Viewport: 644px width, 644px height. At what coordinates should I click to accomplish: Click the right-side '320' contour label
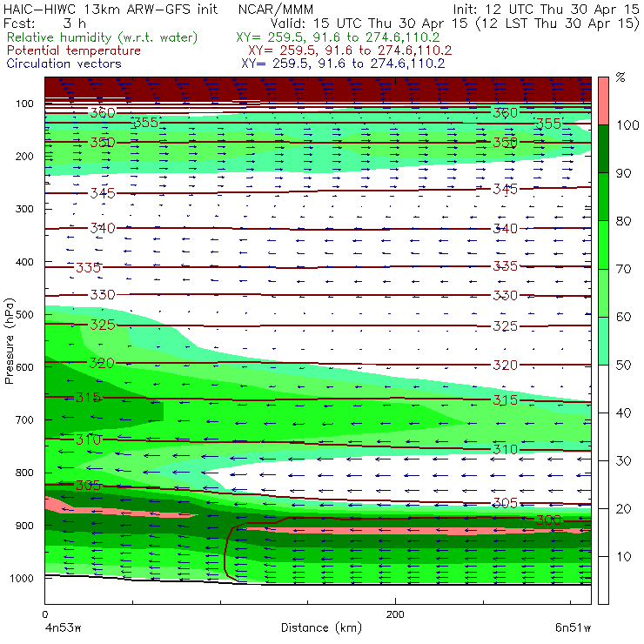tap(506, 366)
